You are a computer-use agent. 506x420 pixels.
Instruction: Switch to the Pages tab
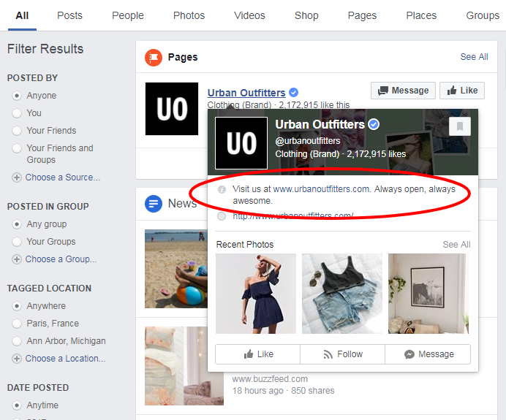(362, 15)
